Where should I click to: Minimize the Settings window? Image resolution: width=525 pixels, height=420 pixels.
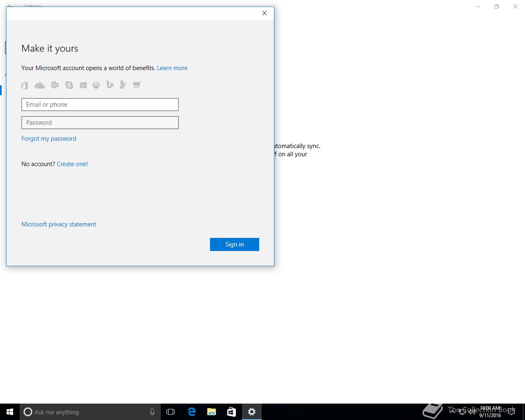click(478, 7)
